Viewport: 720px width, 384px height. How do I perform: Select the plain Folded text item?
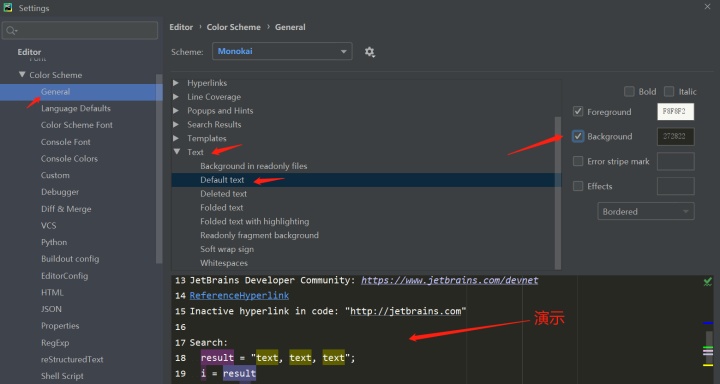click(x=221, y=208)
